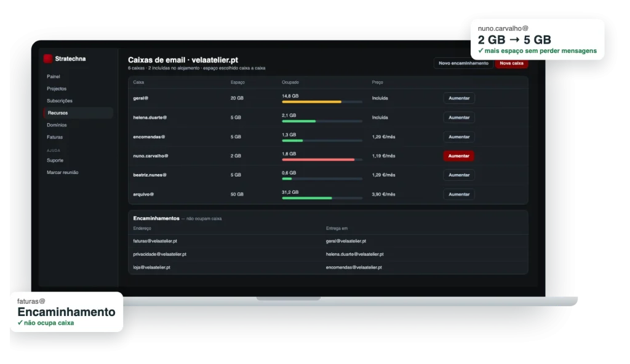The height and width of the screenshot is (364, 630).
Task: Click Aumentar in the arquivo@ row
Action: pyautogui.click(x=459, y=194)
